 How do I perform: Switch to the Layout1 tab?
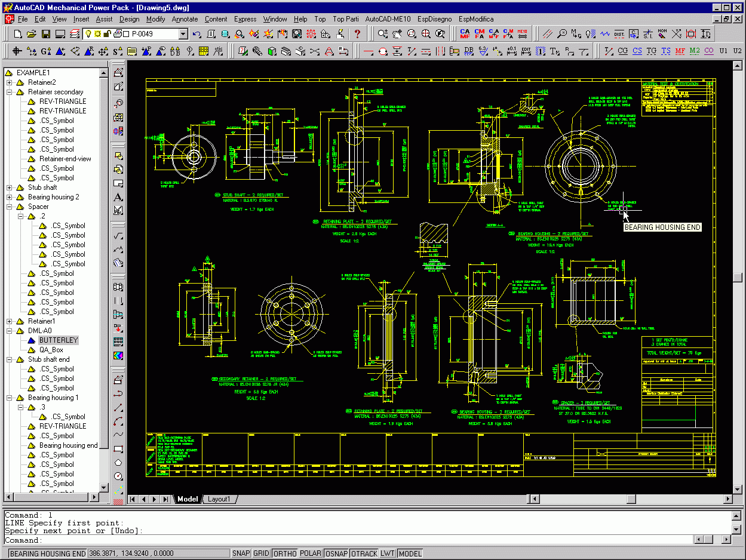click(x=219, y=499)
